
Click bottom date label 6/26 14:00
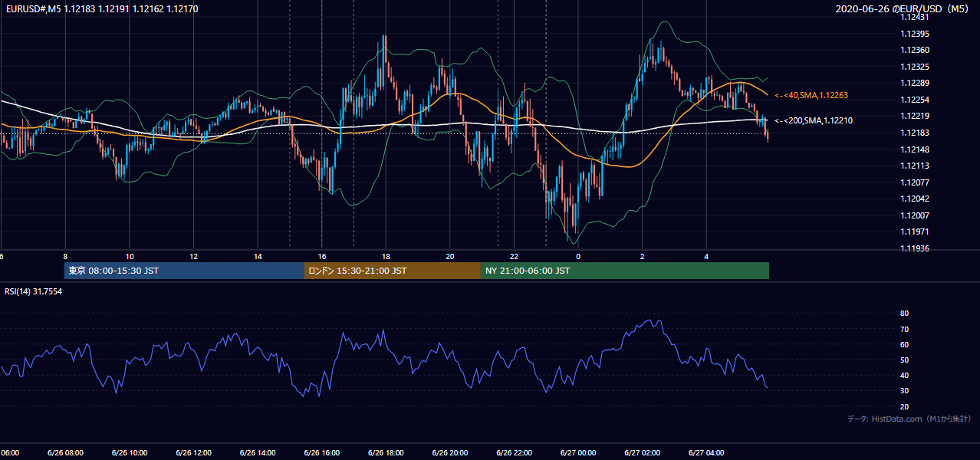pos(258,453)
